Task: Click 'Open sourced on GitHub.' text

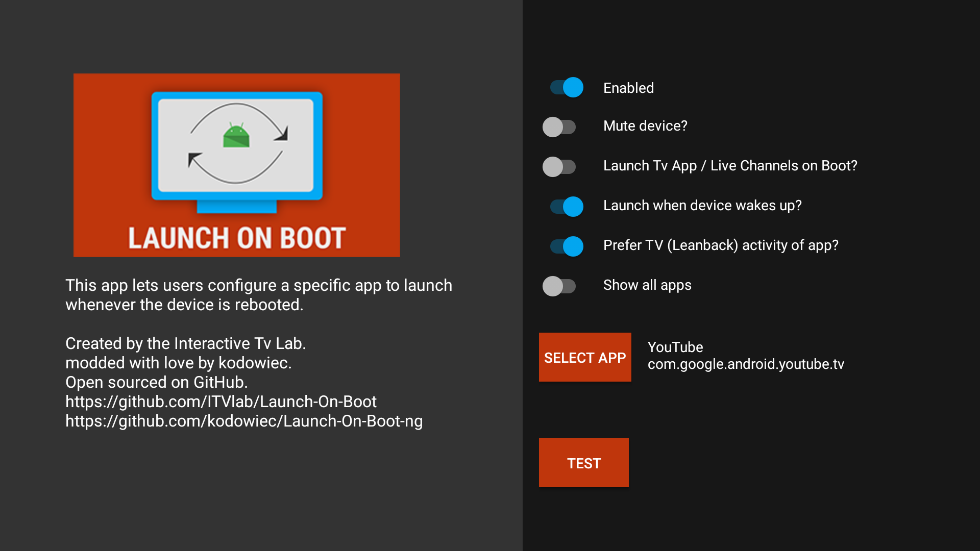Action: (x=157, y=382)
